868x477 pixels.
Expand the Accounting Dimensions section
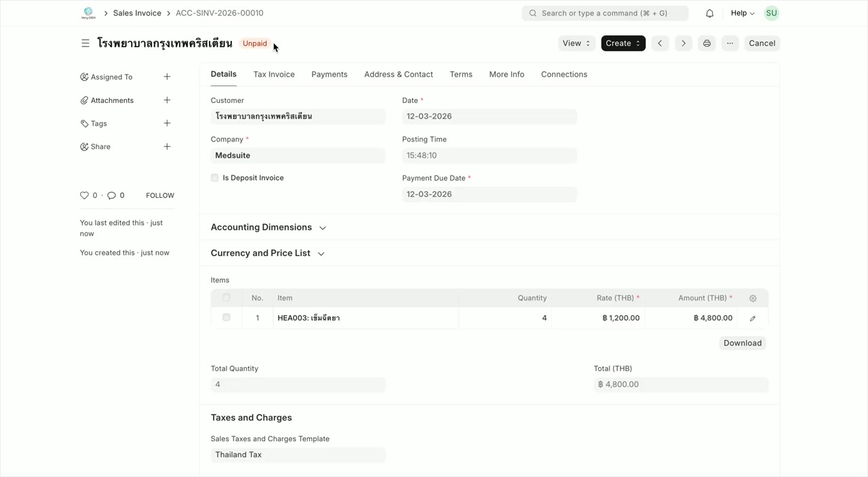click(322, 227)
